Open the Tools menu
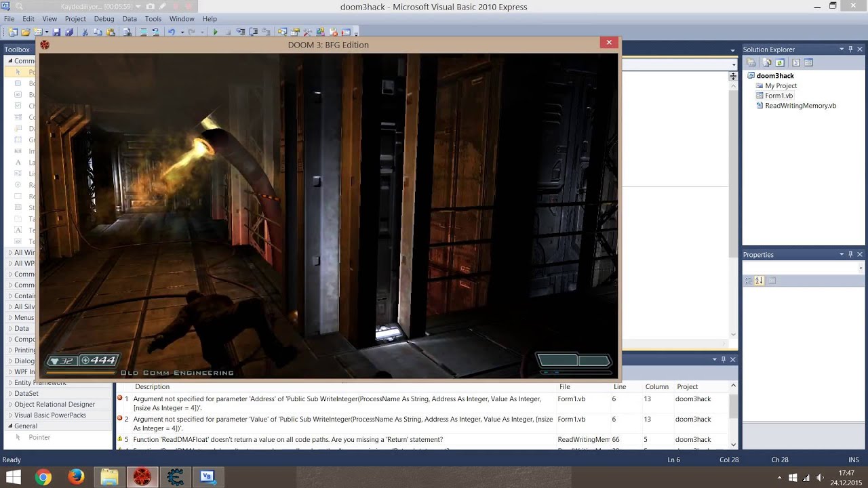The image size is (868, 488). (x=153, y=19)
